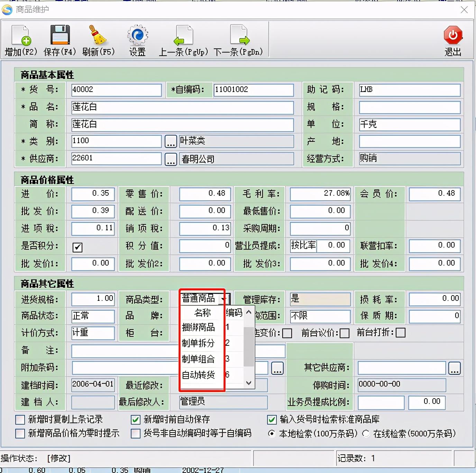Viewport: 476px width, 473px height.
Task: Refresh the form with 刷新(F5) broom icon
Action: 98,35
